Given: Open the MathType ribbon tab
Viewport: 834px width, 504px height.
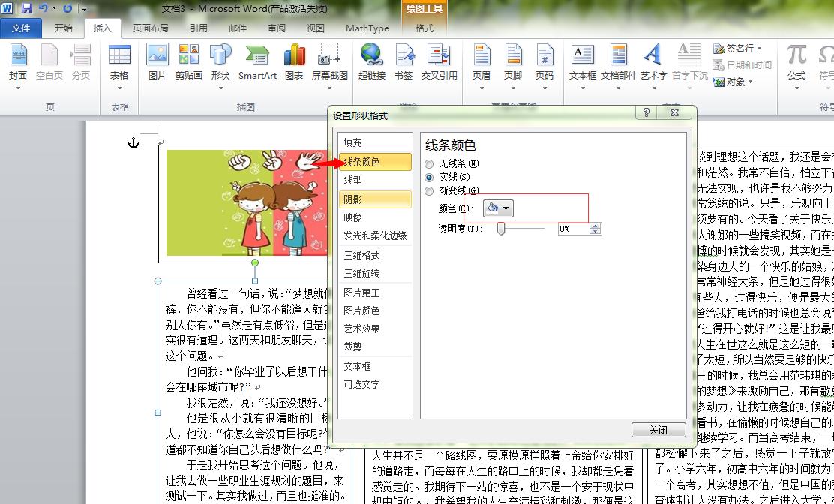Looking at the screenshot, I should 367,28.
